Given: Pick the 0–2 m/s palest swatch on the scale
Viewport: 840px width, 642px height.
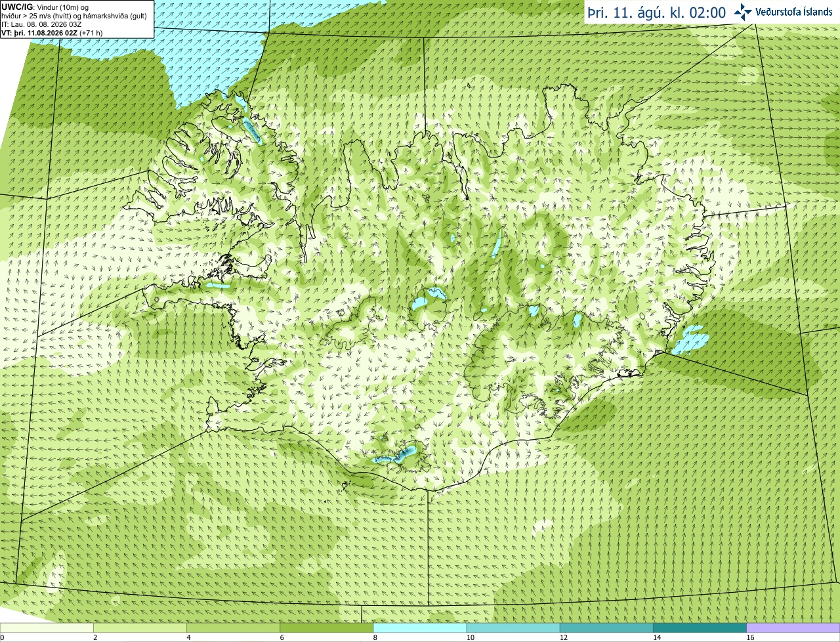Looking at the screenshot, I should [x=47, y=628].
